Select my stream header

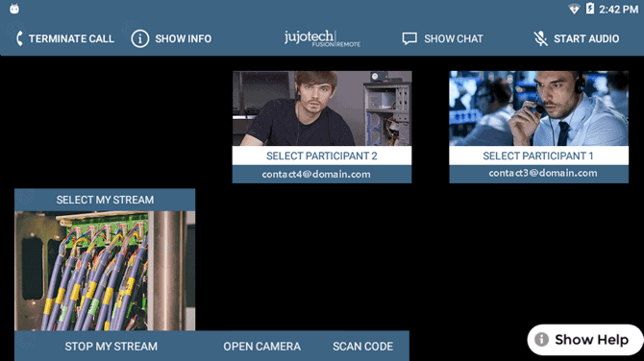105,200
